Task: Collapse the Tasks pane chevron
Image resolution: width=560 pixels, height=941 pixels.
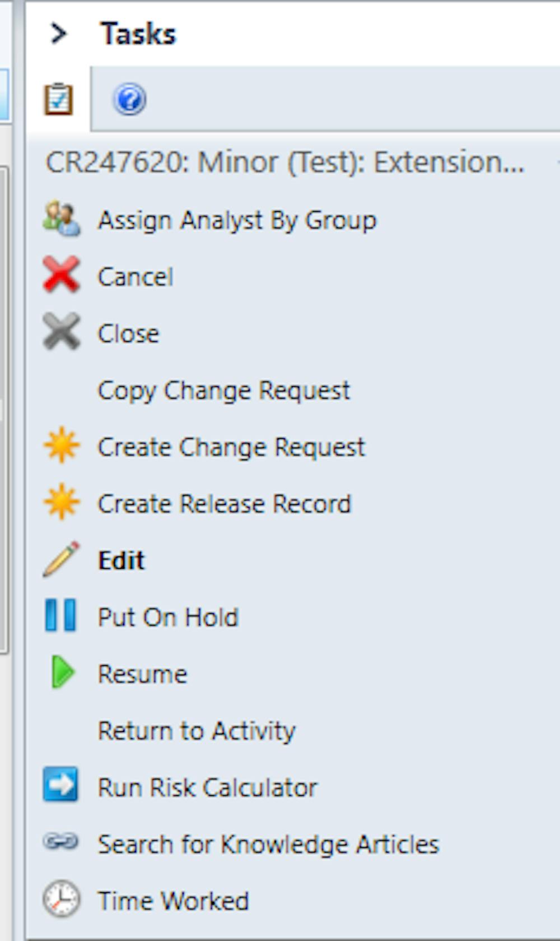Action: click(58, 34)
